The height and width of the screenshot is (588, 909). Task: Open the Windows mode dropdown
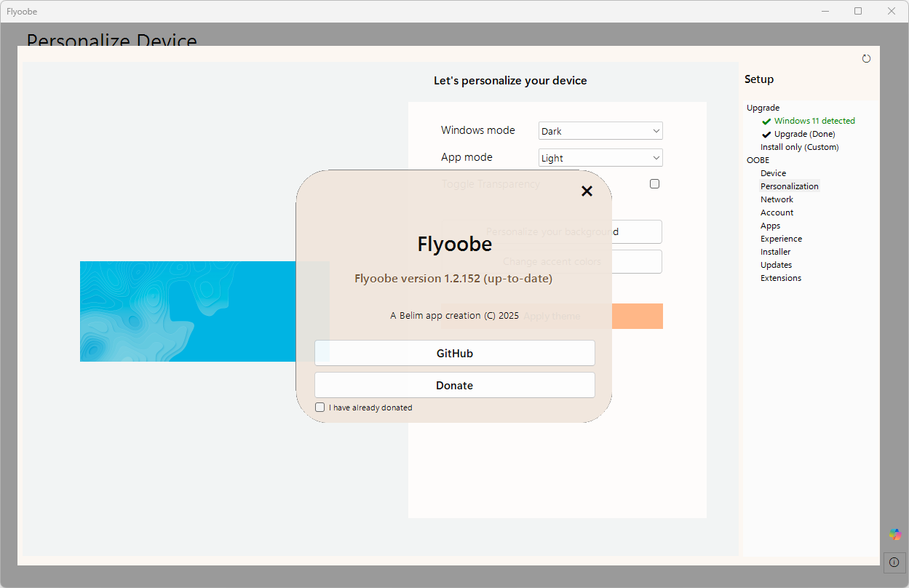click(x=600, y=131)
